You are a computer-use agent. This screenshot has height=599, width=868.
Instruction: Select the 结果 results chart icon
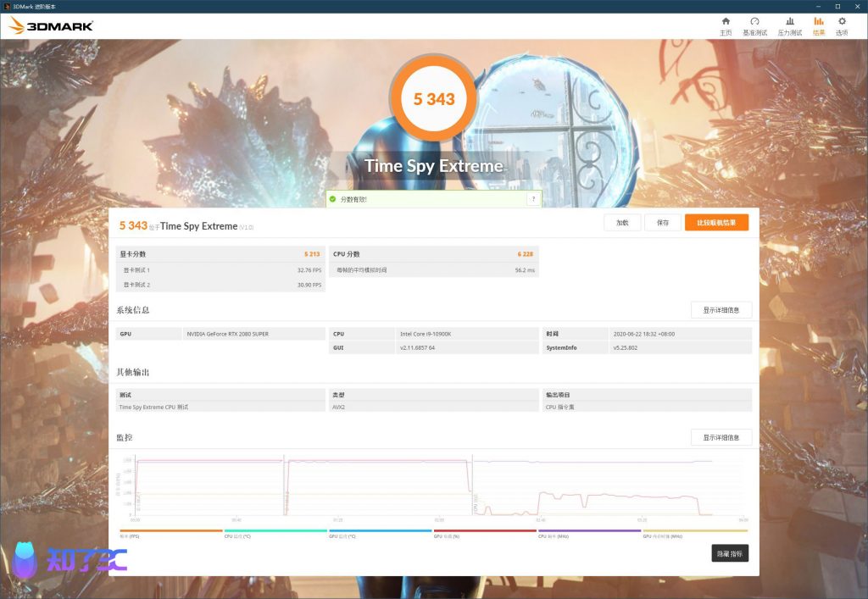(x=819, y=26)
